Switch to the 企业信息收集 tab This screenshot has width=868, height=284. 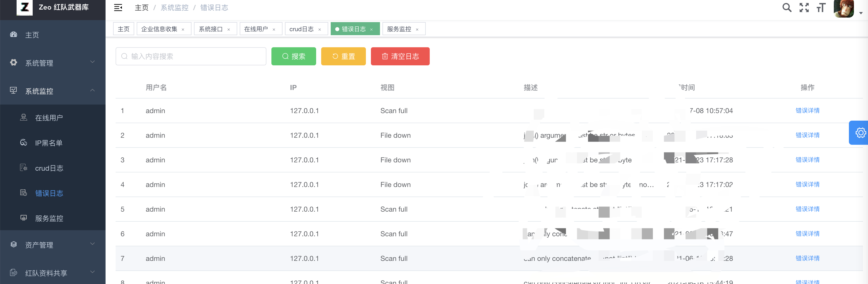click(x=159, y=29)
